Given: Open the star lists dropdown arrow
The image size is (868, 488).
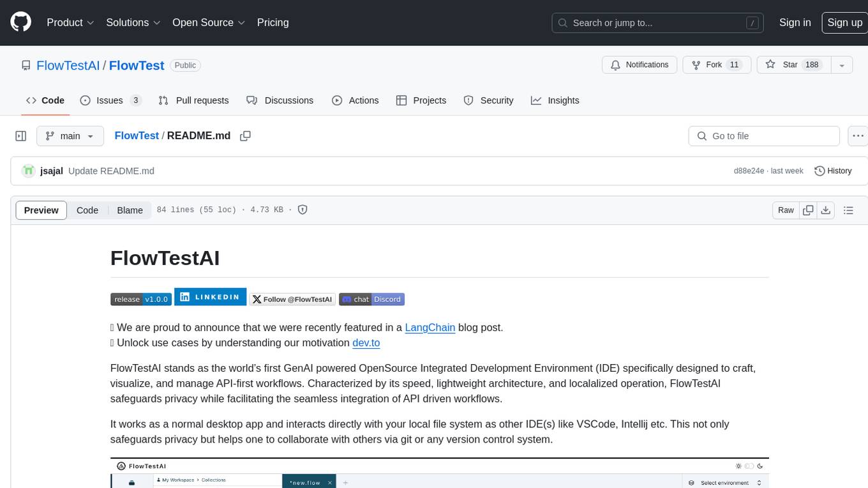Looking at the screenshot, I should [x=842, y=65].
